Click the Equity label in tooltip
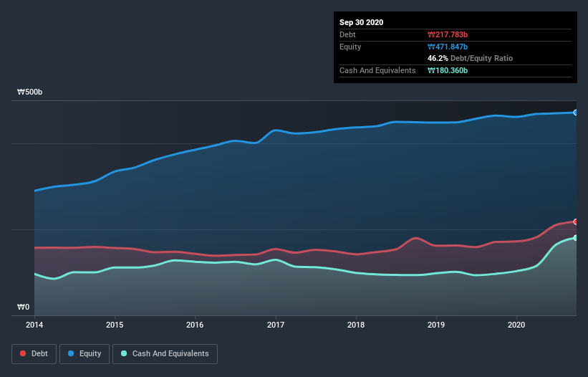This screenshot has width=588, height=377. (x=350, y=47)
